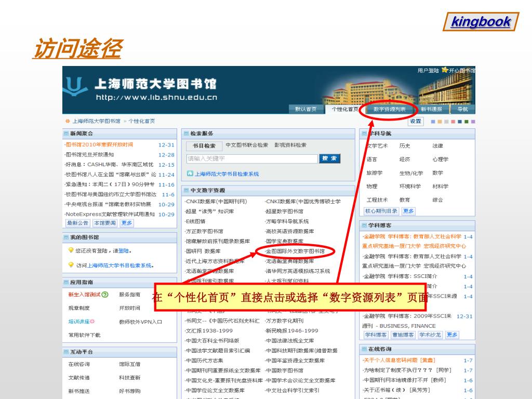Choose the tan orange theme swatch
The image size is (532, 399).
tap(440, 122)
